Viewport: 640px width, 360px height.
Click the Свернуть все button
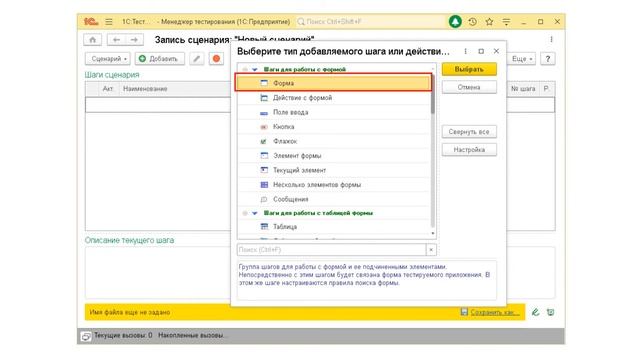[x=469, y=132]
